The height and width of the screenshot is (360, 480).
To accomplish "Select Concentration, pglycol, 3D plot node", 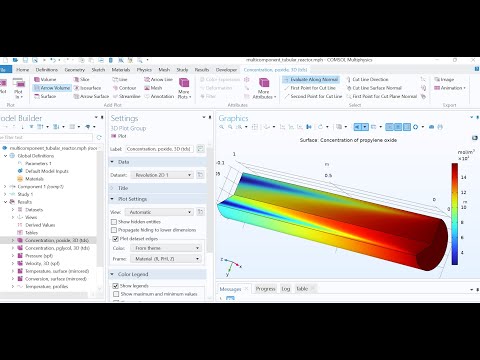I will 57,248.
